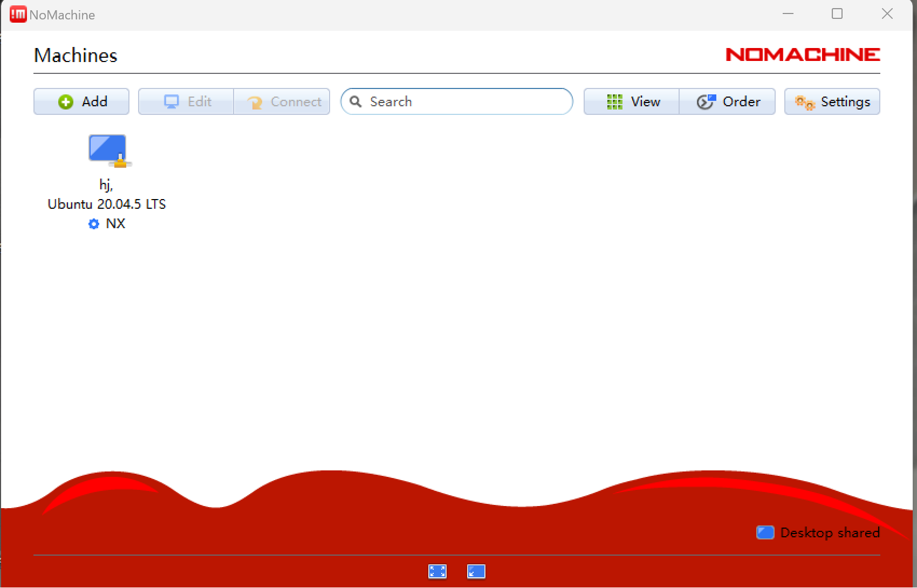Close the NoMachine window
Image resolution: width=917 pixels, height=588 pixels.
pos(887,14)
